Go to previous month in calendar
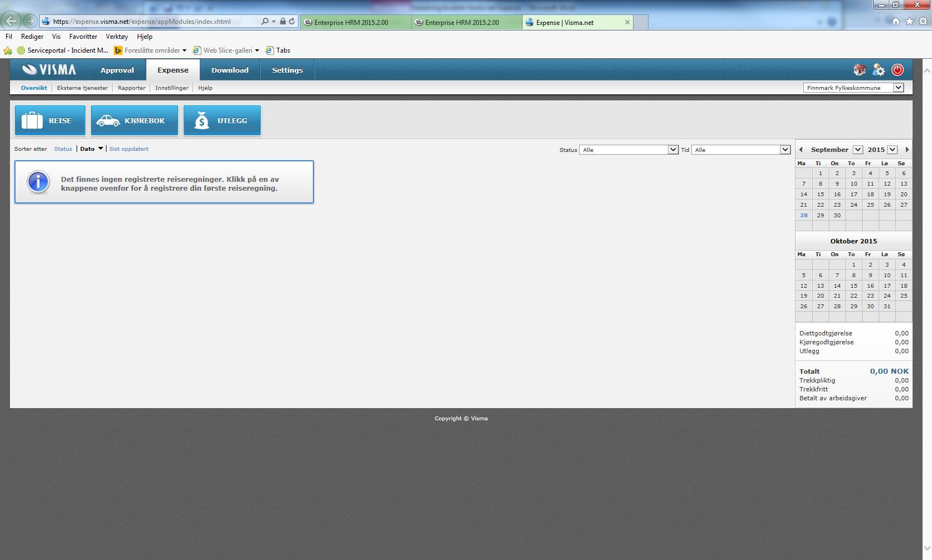932x560 pixels. pyautogui.click(x=801, y=150)
